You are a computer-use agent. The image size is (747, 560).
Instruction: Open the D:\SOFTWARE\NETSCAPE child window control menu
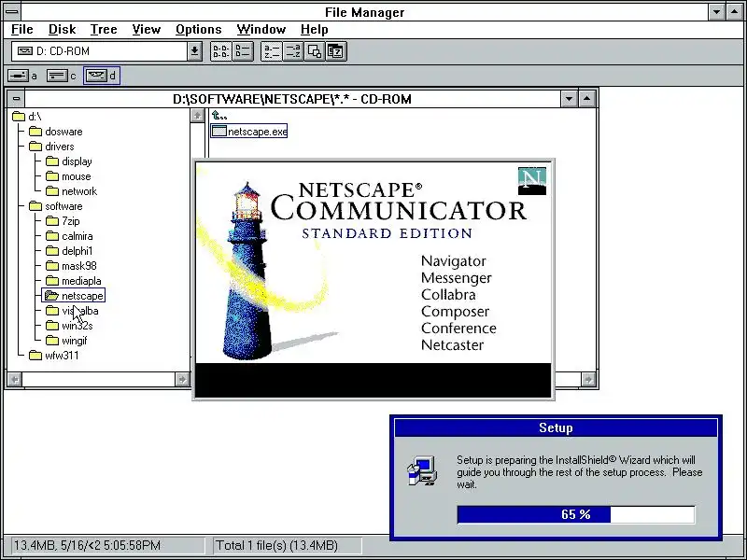click(16, 99)
